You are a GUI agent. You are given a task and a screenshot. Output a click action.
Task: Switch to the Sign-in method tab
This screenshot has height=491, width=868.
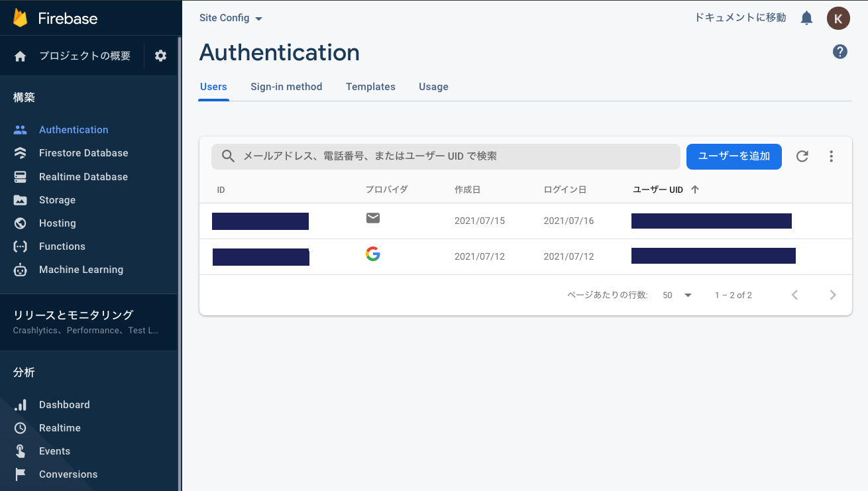point(286,87)
